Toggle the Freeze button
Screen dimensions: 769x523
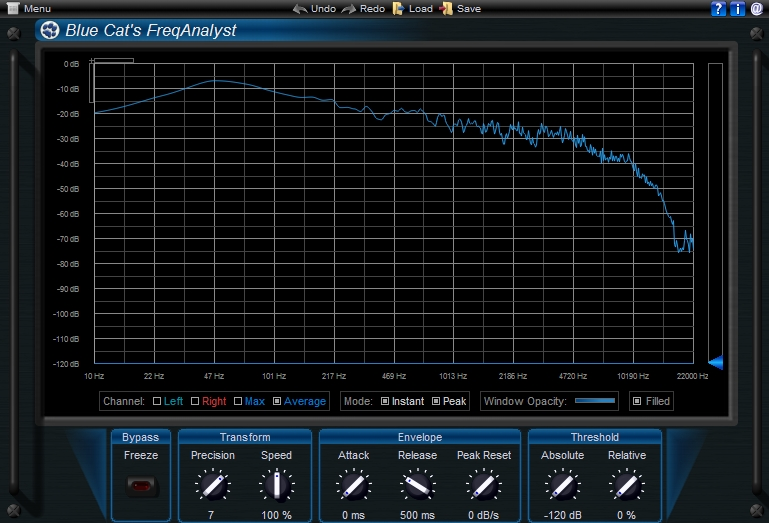click(141, 486)
